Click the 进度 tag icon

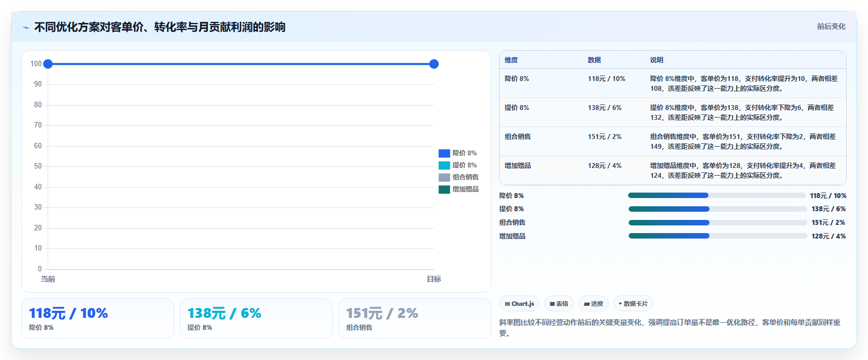pos(587,304)
